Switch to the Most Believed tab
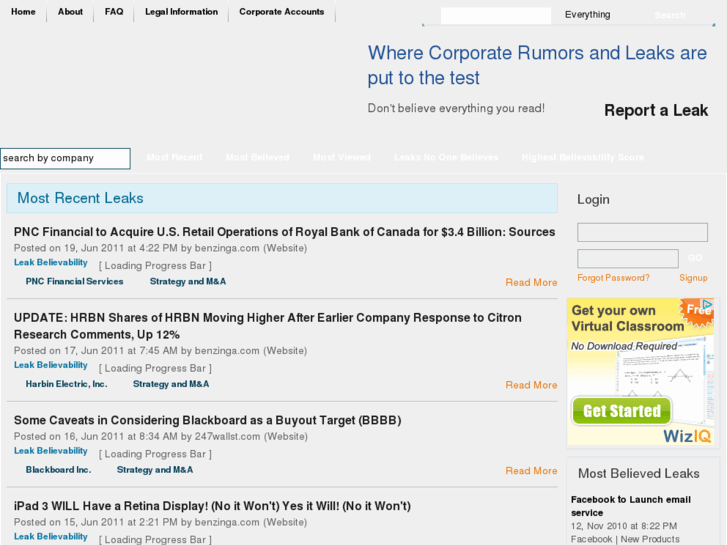727x545 pixels. point(257,157)
